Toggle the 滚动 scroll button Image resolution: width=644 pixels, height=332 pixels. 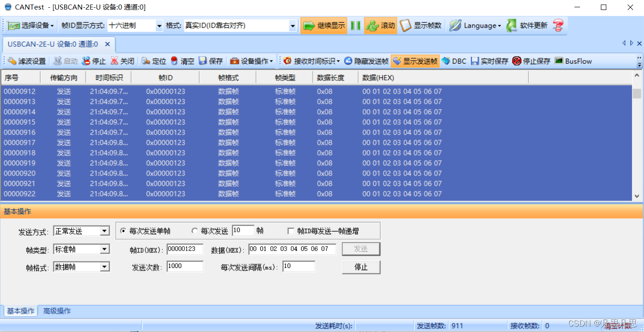(381, 25)
